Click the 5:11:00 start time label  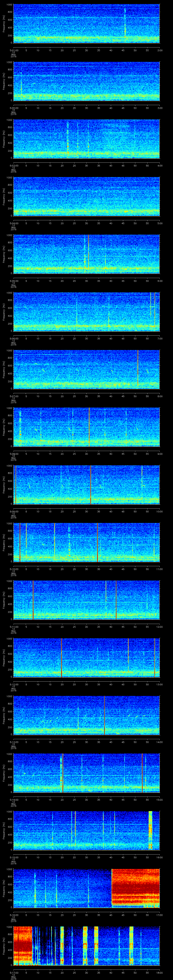(14, 627)
